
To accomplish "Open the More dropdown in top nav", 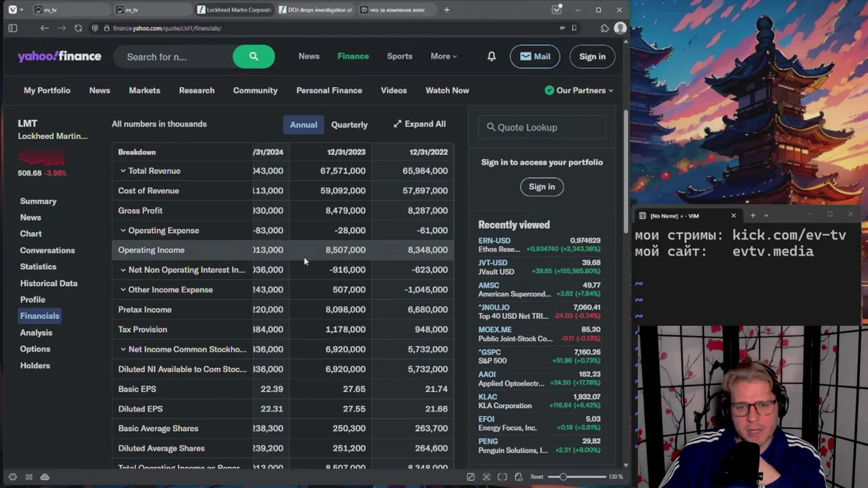I will [x=443, y=56].
